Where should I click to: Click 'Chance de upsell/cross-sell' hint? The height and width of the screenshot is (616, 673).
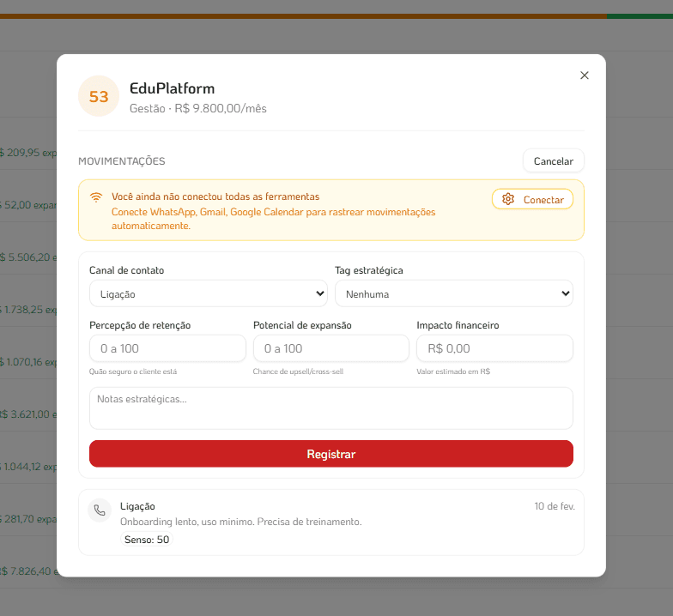(299, 371)
